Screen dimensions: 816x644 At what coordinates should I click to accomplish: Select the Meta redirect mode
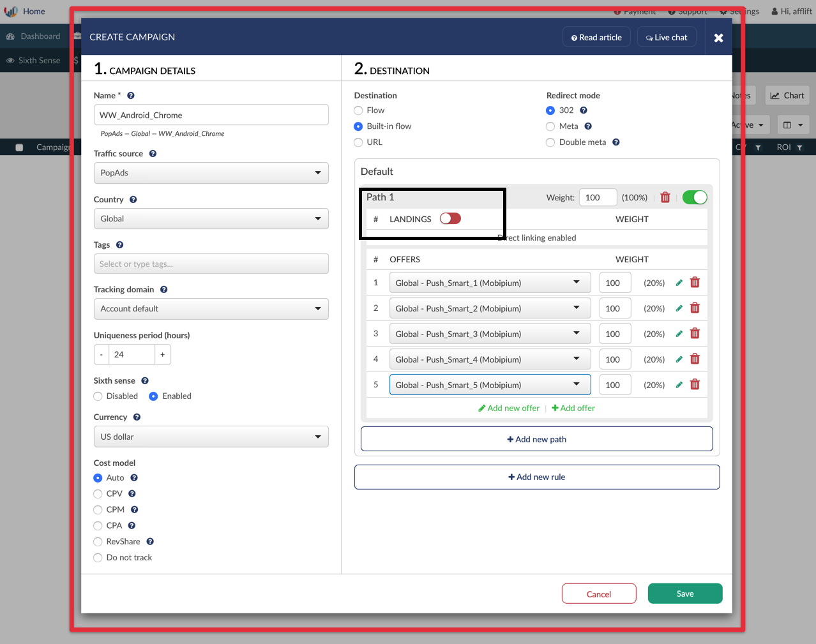550,127
